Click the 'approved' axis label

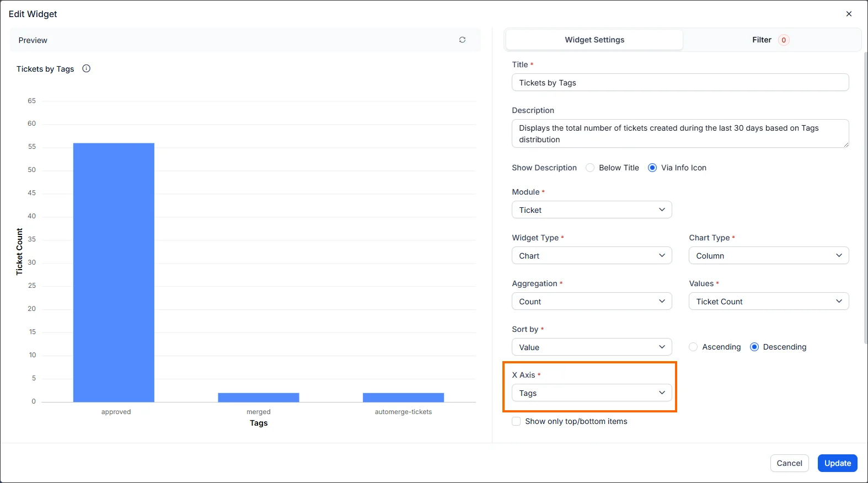click(116, 412)
